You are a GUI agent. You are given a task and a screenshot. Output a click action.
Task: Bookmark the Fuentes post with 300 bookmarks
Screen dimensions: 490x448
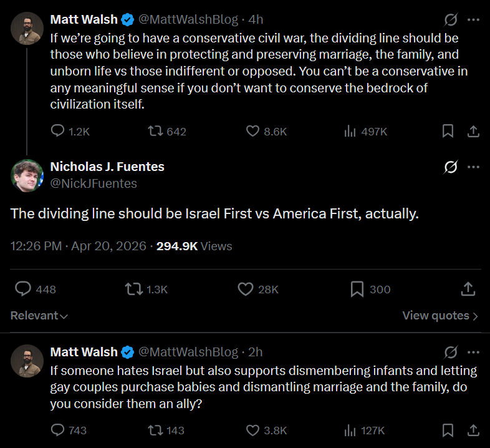(357, 289)
